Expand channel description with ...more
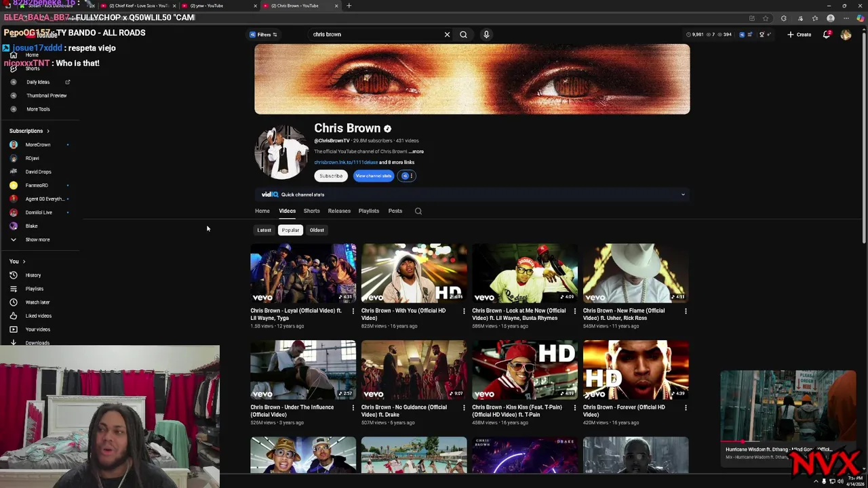 [416, 152]
